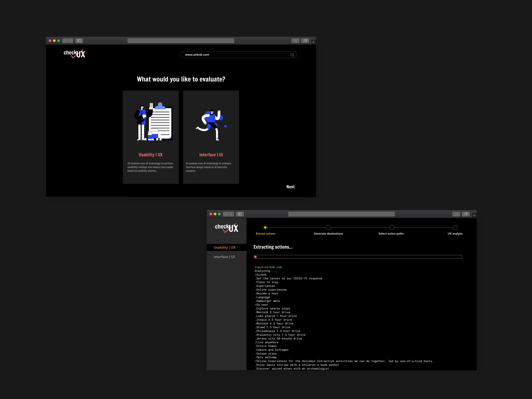Click the tabs overview icon in top window

305,41
